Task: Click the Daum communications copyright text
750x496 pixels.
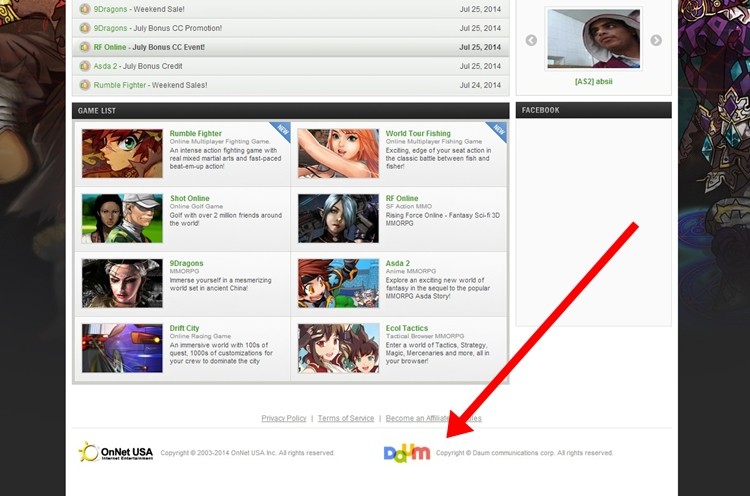Action: click(x=524, y=452)
